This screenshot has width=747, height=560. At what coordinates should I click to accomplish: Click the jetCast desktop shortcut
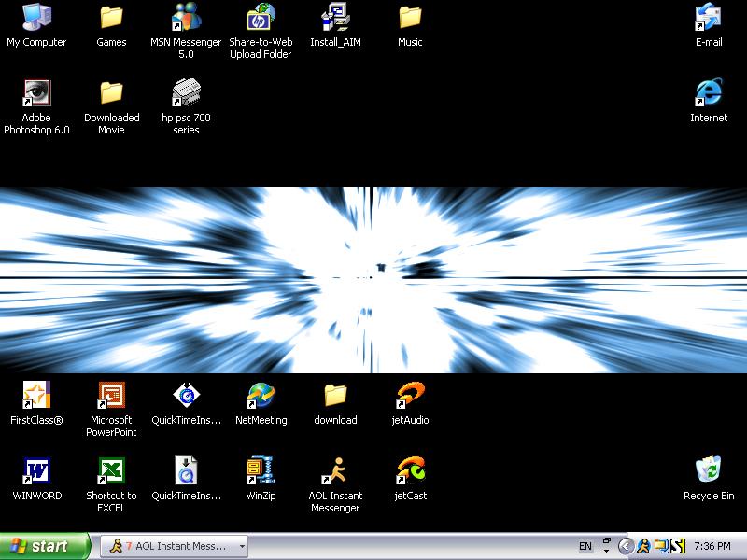[410, 471]
